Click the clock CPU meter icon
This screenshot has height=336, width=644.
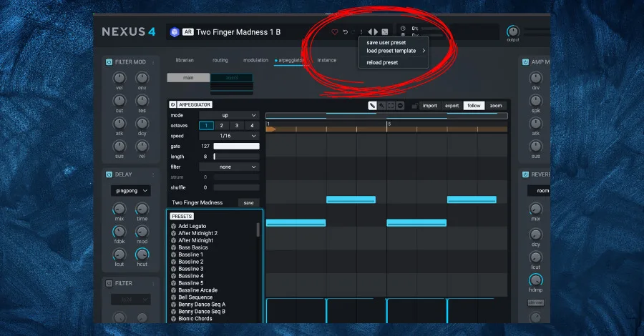(x=403, y=29)
